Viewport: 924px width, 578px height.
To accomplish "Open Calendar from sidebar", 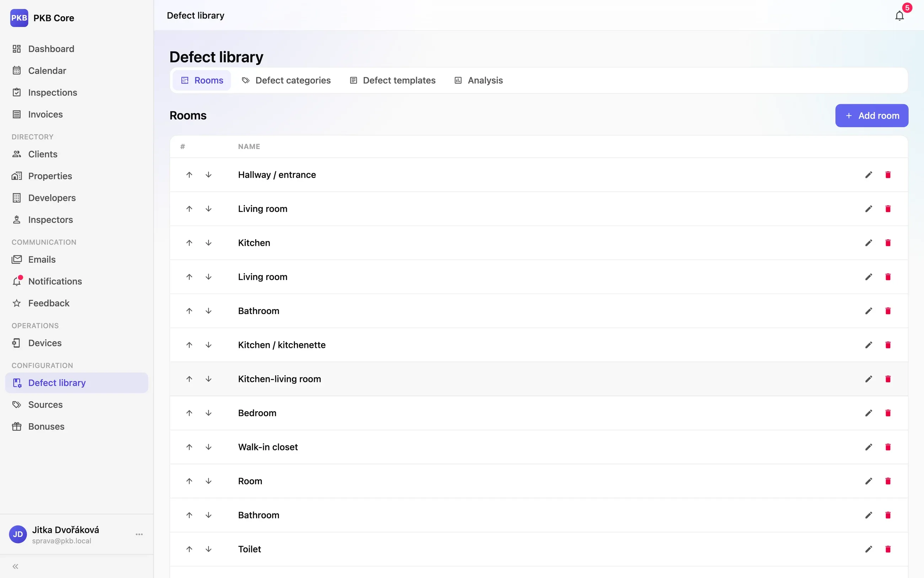I will [x=77, y=71].
